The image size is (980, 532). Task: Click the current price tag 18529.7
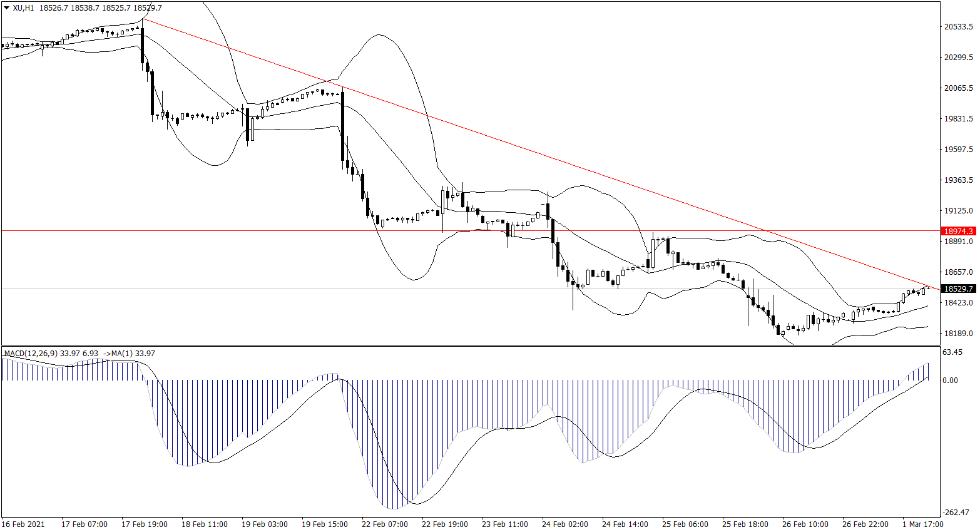(958, 289)
